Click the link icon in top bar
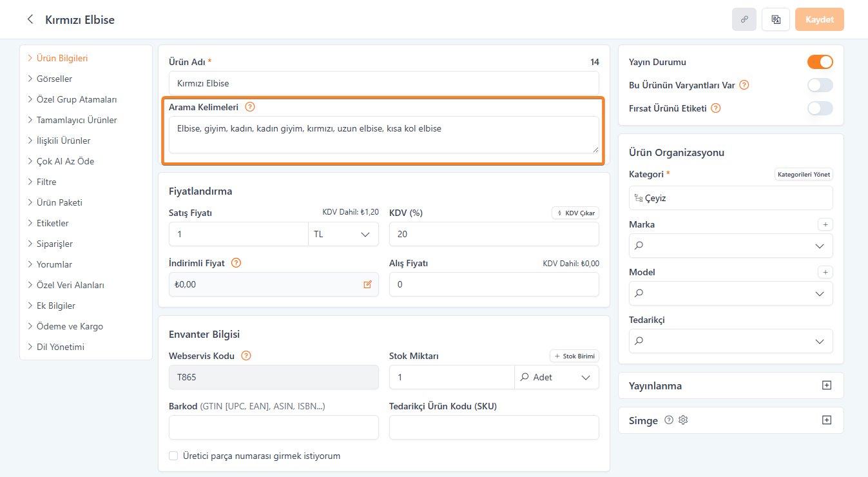 (744, 19)
